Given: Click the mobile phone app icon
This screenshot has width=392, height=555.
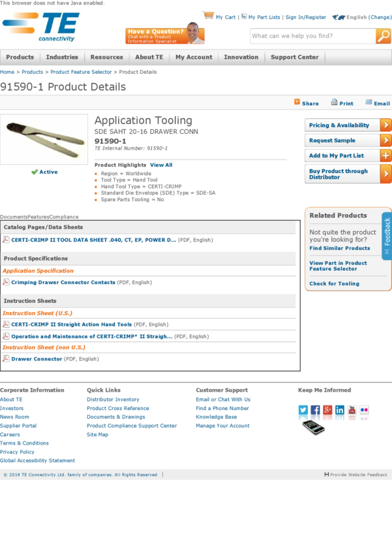Looking at the screenshot, I should [x=313, y=428].
